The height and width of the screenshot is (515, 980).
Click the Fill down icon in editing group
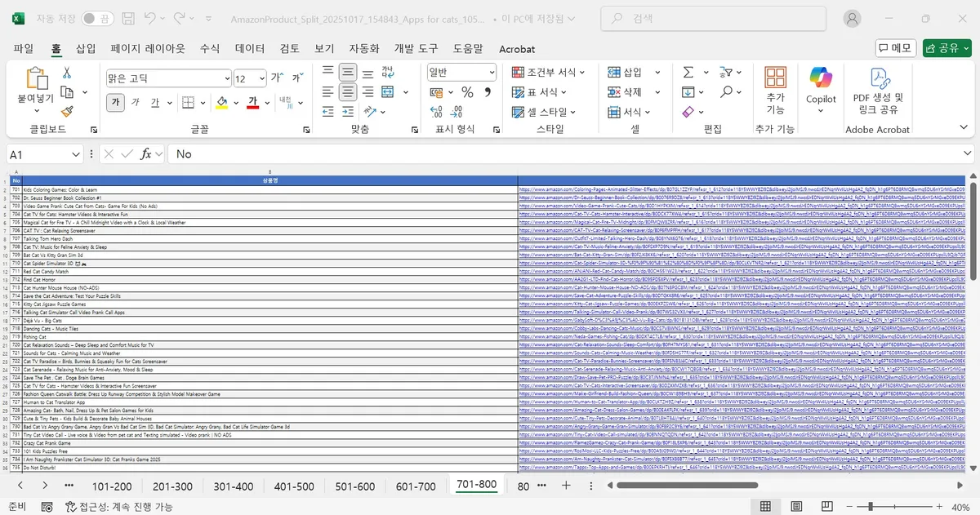pyautogui.click(x=688, y=92)
